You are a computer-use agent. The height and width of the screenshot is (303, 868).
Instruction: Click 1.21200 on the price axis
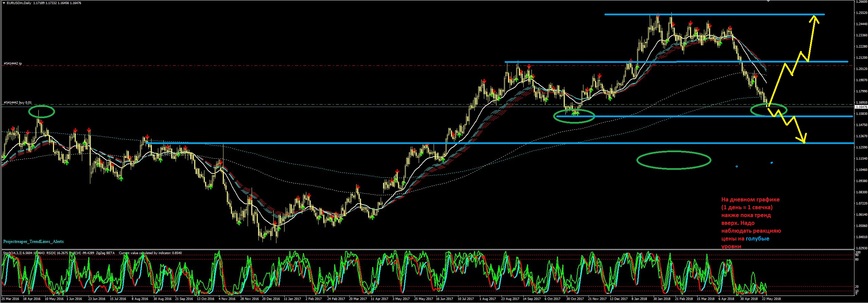861,58
